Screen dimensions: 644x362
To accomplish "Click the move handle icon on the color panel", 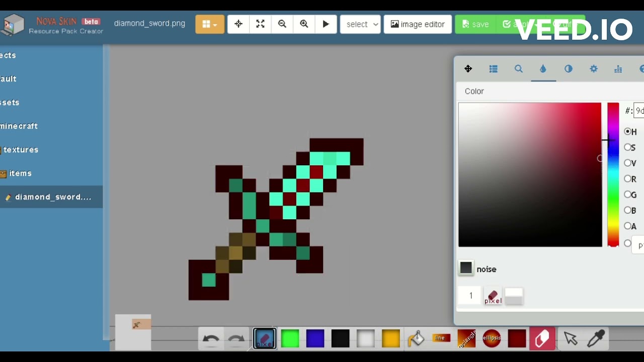I will (x=468, y=69).
